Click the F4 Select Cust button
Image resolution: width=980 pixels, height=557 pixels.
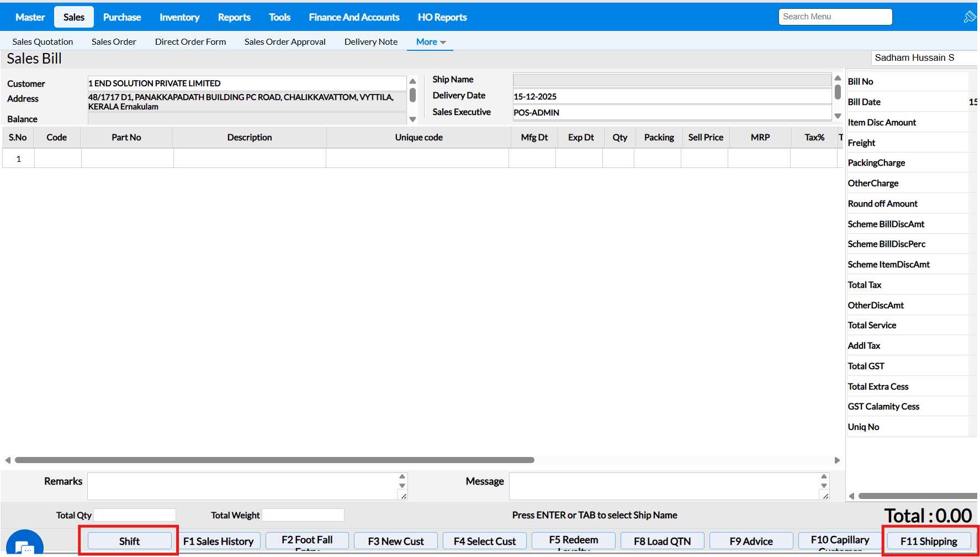tap(484, 541)
